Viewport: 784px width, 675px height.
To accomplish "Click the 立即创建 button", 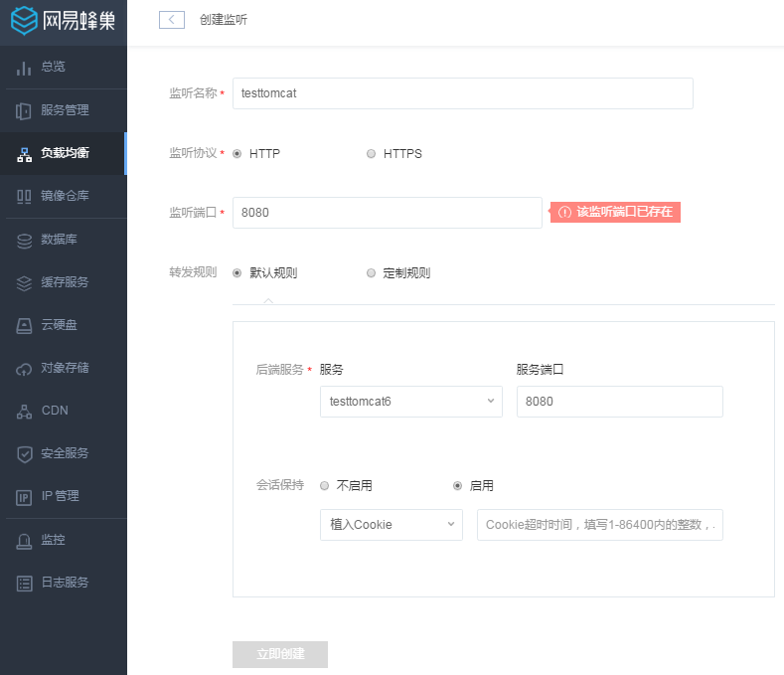I will [280, 654].
